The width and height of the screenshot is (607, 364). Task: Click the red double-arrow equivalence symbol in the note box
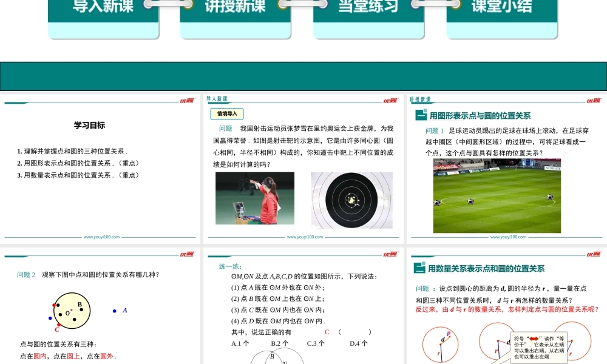pos(534,339)
